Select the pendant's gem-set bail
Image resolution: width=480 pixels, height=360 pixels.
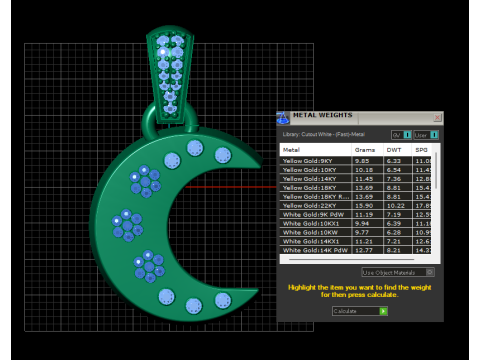(170, 75)
